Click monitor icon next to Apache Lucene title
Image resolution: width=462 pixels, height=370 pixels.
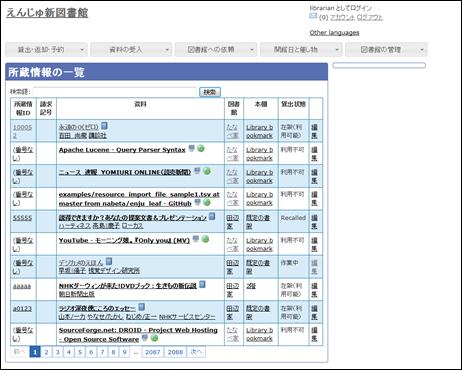click(192, 148)
